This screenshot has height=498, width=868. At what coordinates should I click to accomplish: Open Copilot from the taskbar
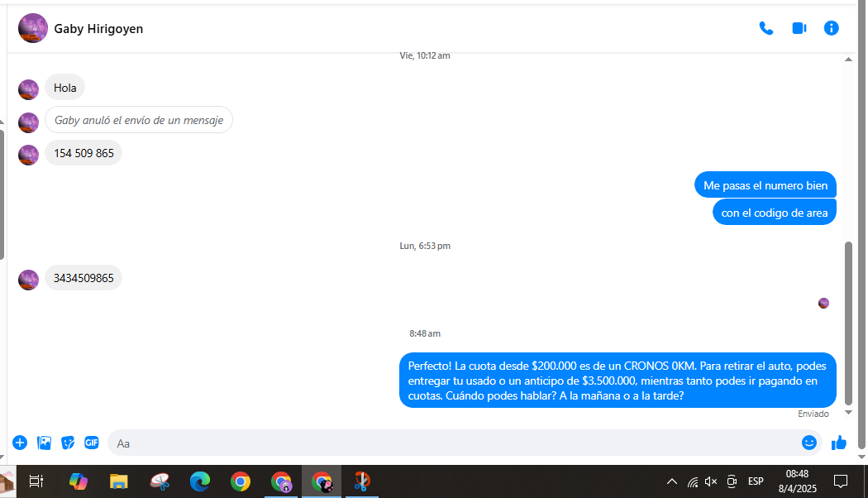tap(78, 481)
